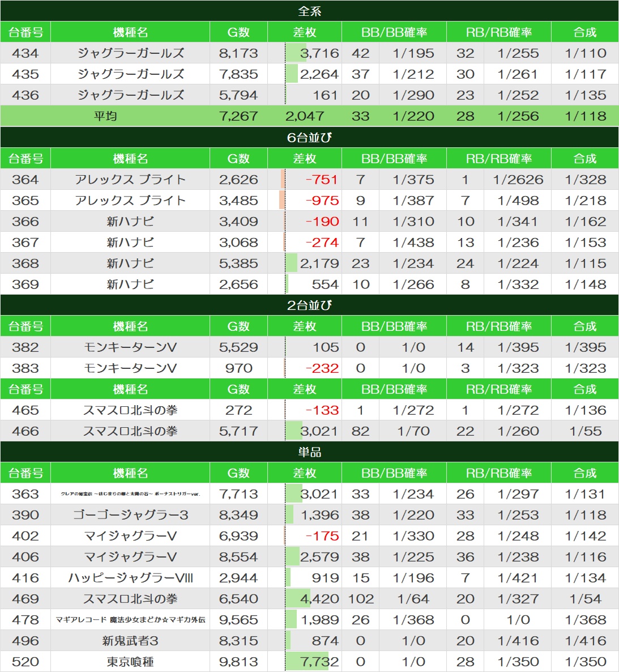The height and width of the screenshot is (672, 619).
Task: Select BB count 82 in row 466
Action: pyautogui.click(x=361, y=431)
